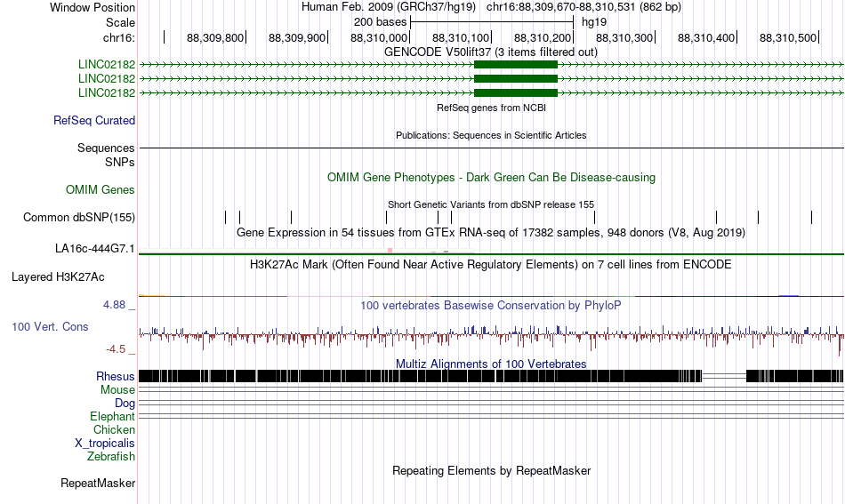Viewport: 845px width, 504px height.
Task: Click the SNPs track label
Action: [x=120, y=162]
